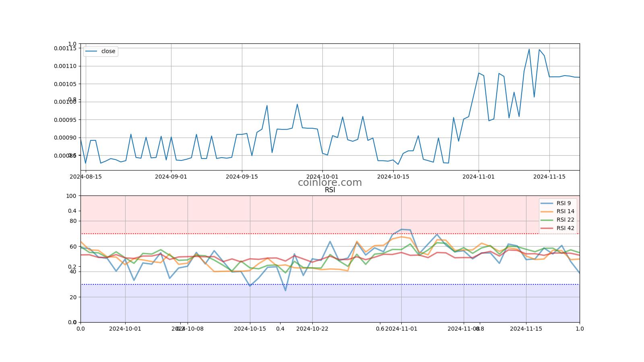Click the 80 label on RSI y-axis
The image size is (644, 362).
coord(73,221)
